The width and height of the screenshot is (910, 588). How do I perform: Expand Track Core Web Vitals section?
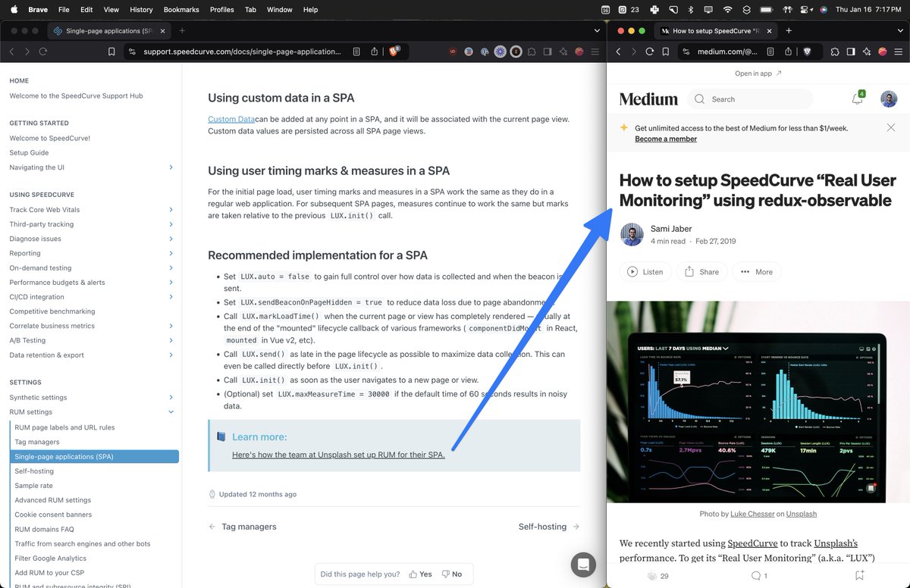tap(171, 210)
